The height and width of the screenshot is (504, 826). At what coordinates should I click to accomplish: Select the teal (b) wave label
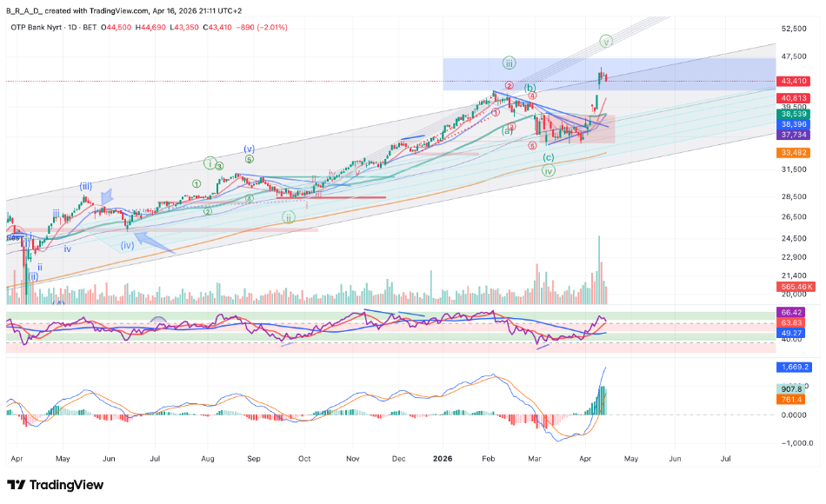coord(529,89)
